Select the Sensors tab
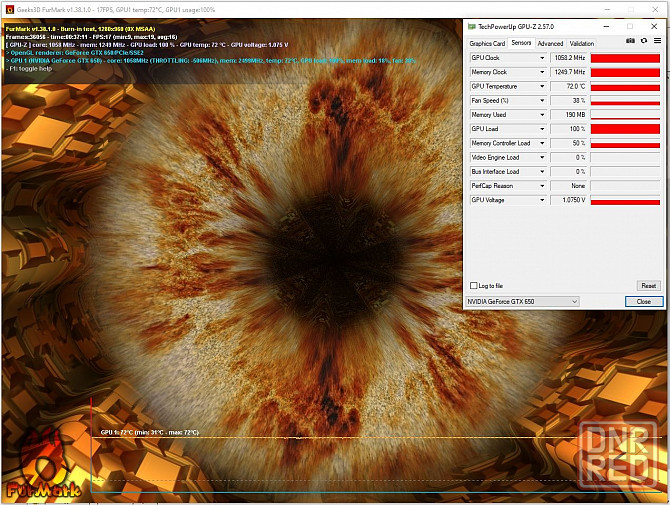The height and width of the screenshot is (505, 670). (521, 43)
